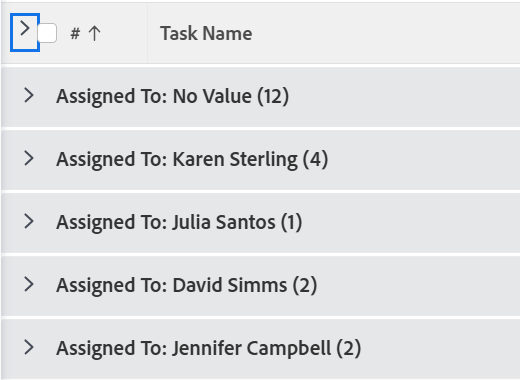This screenshot has width=520, height=380.
Task: Click the (12) count of No Value group
Action: pyautogui.click(x=273, y=96)
